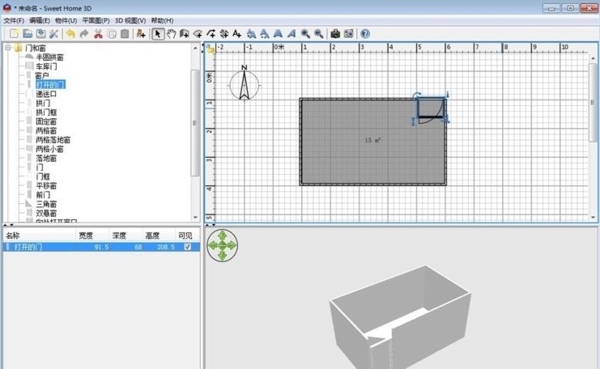Viewport: 600px width, 369px height.
Task: Click the yellow Undo arrow icon
Action: [x=70, y=34]
